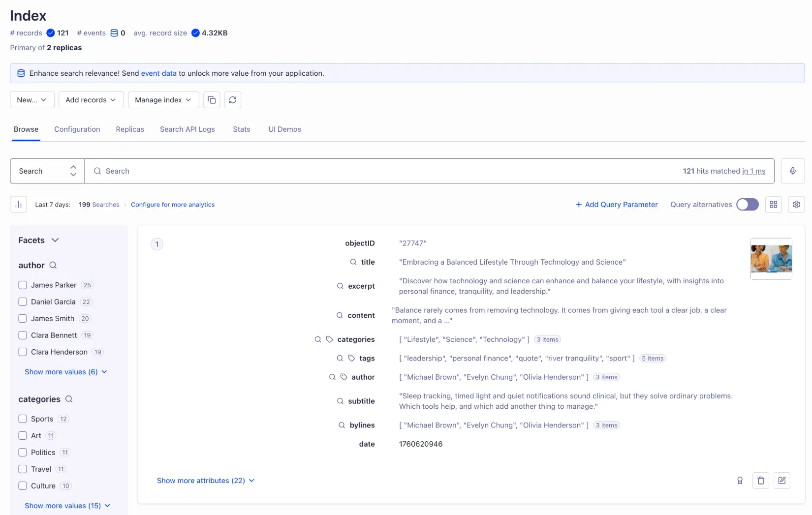
Task: Click searchable icon next to excerpt attribute
Action: [340, 286]
